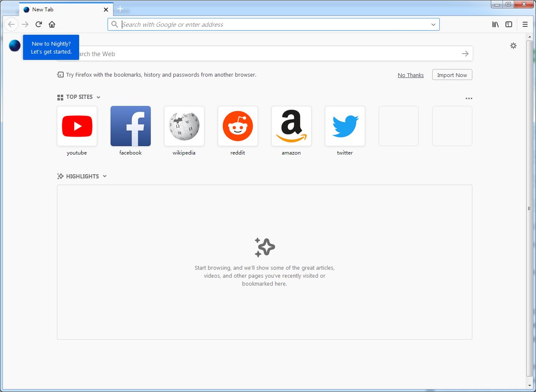Screen dimensions: 536x392
Task: Click the Highlights sparkle heading icon
Action: [x=60, y=176]
